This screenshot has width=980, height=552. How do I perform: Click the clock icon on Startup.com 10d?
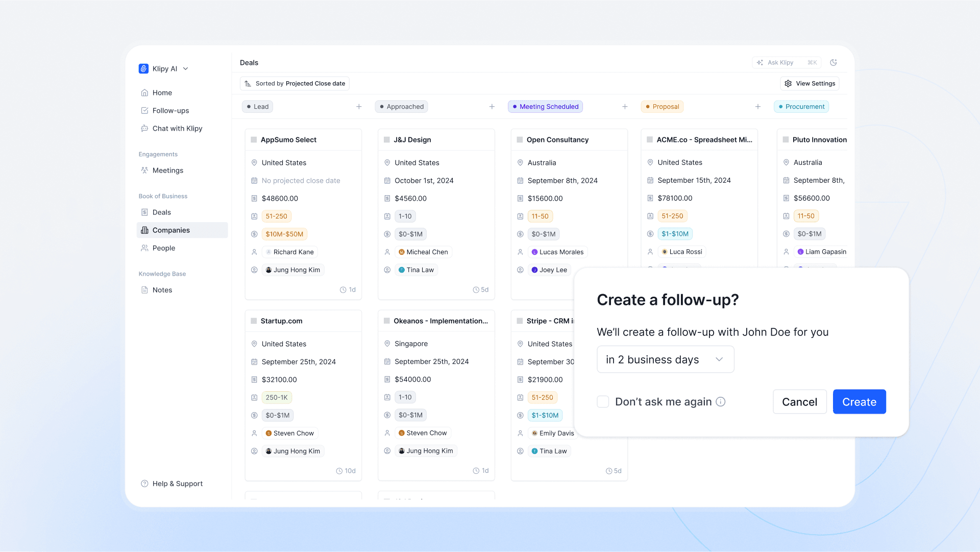click(339, 471)
